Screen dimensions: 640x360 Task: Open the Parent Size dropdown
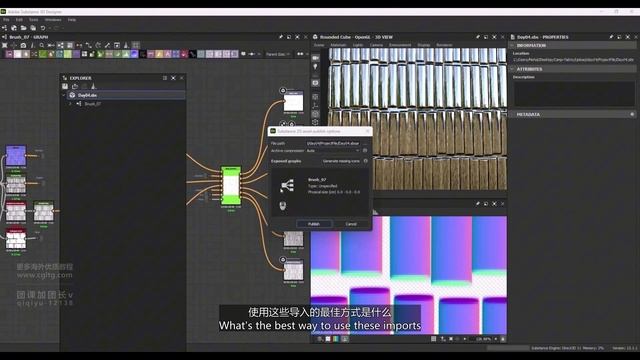(x=278, y=54)
